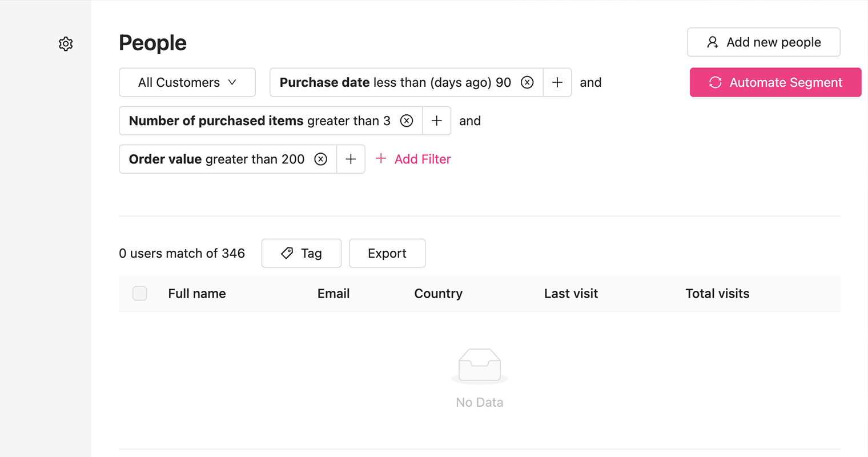Sort by Total visits column header
868x457 pixels.
[718, 294]
